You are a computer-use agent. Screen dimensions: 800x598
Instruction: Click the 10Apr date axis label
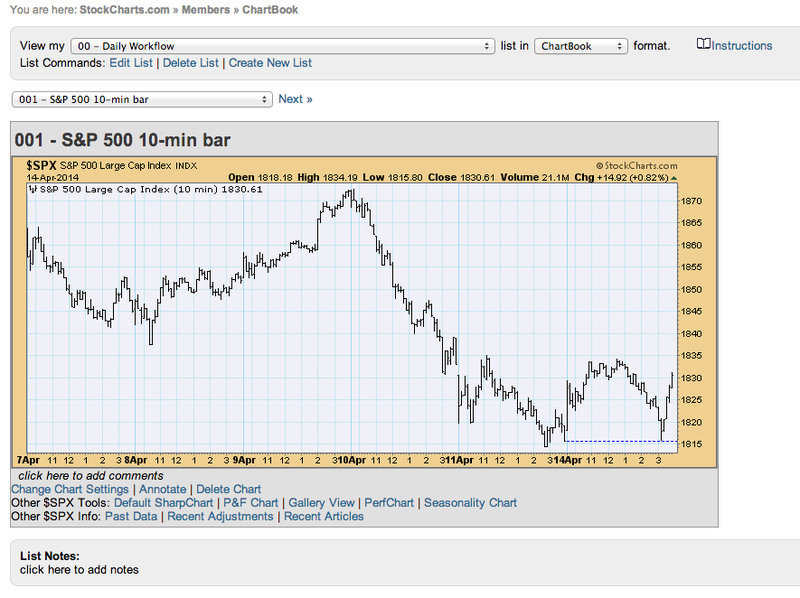[x=351, y=460]
